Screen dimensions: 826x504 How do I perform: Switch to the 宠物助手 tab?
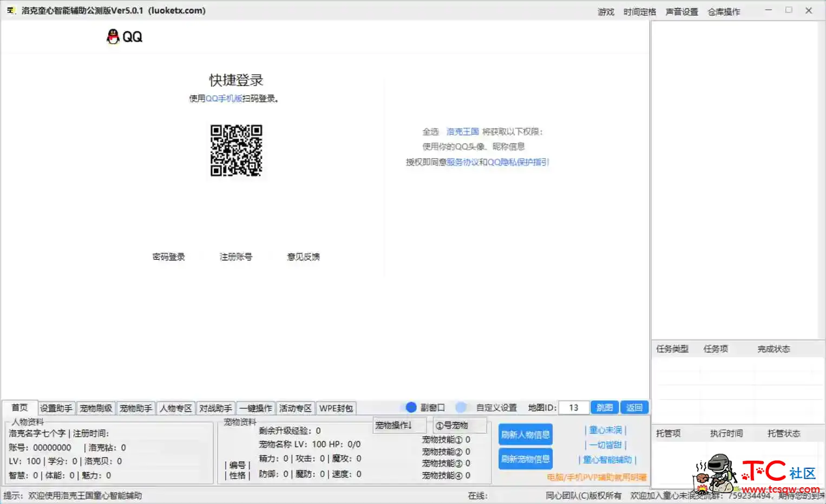coord(136,408)
